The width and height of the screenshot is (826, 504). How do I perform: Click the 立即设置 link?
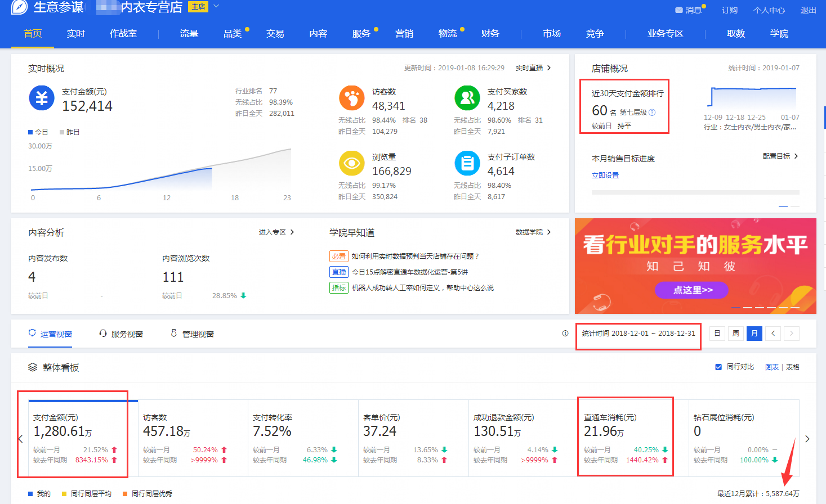click(605, 175)
